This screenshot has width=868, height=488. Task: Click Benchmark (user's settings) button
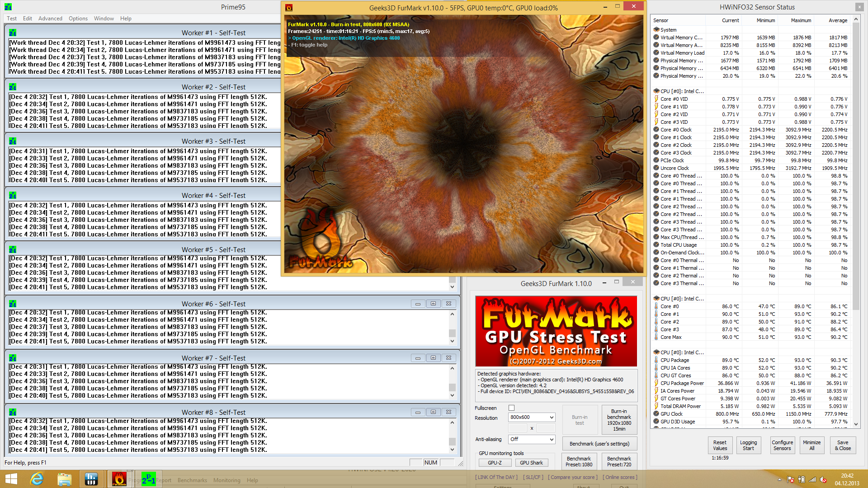(599, 444)
